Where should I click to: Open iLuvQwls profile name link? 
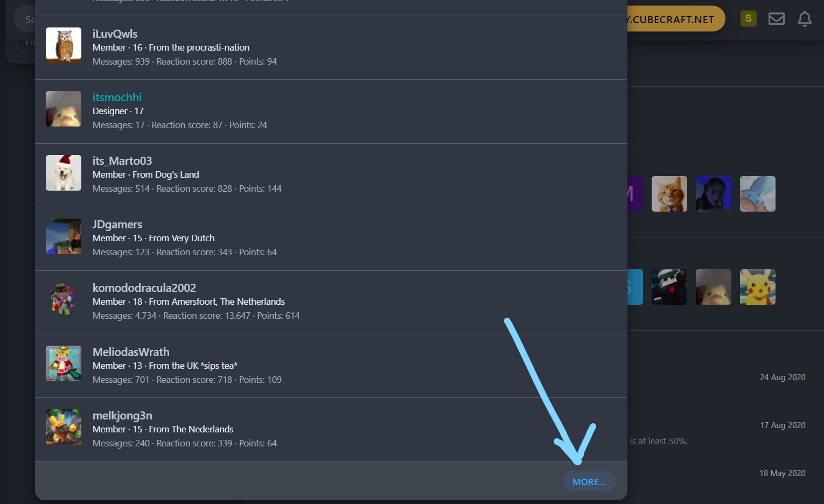click(115, 33)
